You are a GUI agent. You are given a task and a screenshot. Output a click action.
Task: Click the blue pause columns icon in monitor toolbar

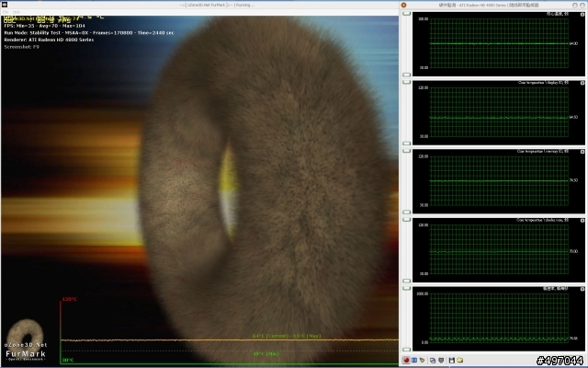coord(414,360)
